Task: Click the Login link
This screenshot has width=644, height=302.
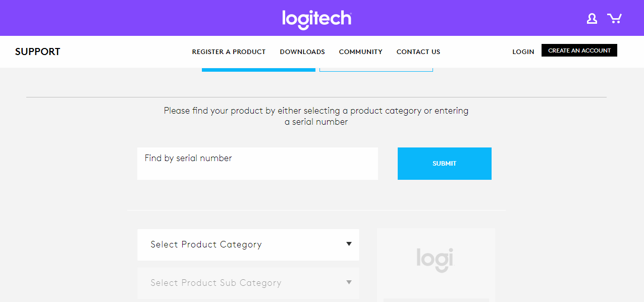Action: click(x=523, y=52)
